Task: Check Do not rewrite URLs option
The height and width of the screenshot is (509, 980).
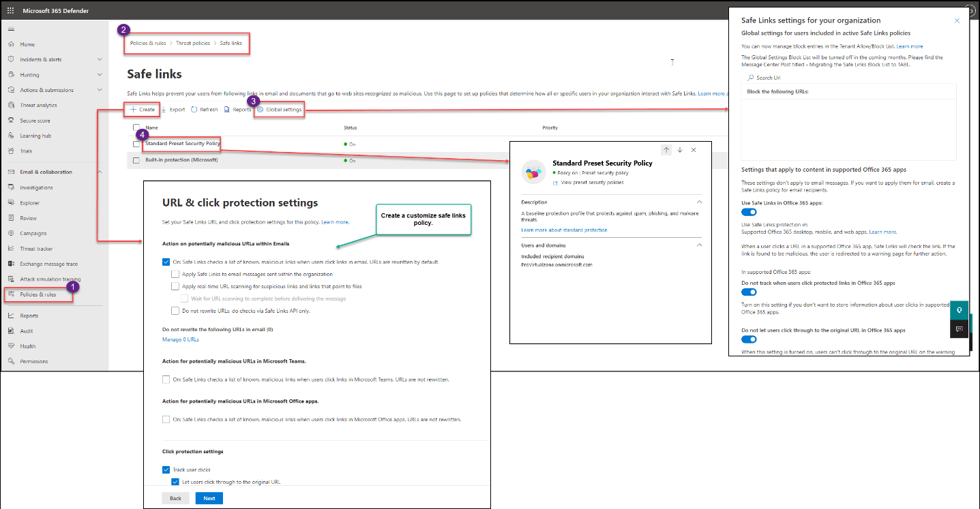Action: click(175, 311)
